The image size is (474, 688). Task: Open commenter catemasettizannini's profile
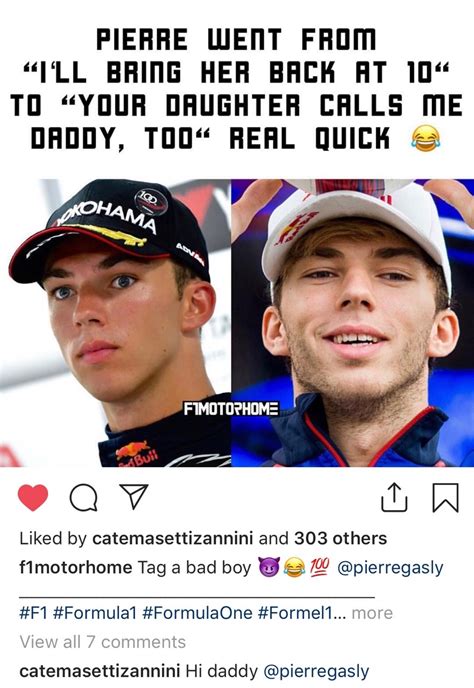coord(100,671)
